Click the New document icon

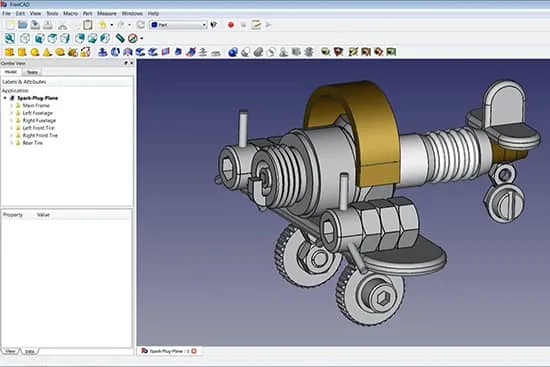pos(11,25)
